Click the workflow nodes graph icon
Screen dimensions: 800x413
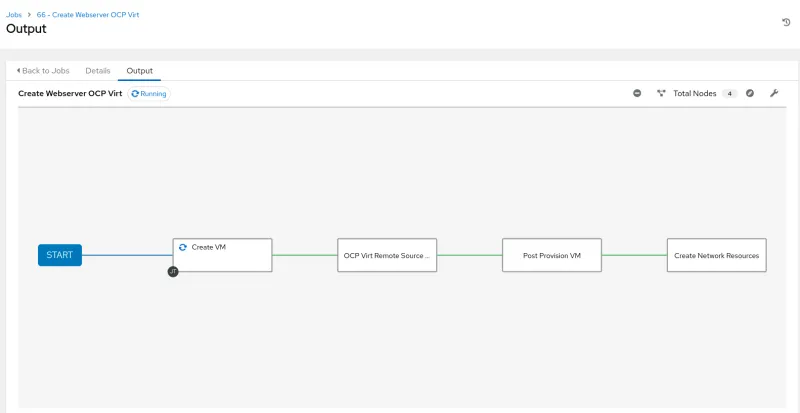pos(661,93)
